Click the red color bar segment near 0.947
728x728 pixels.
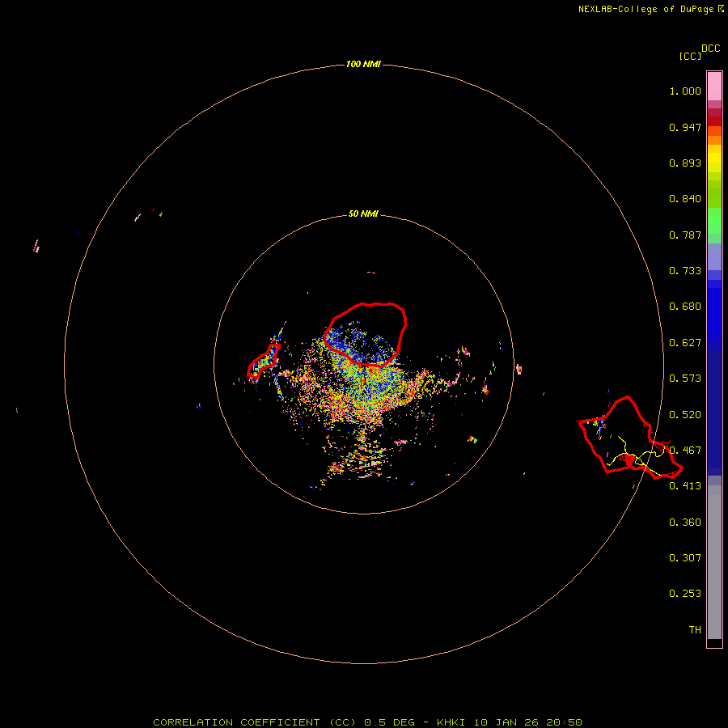pos(714,121)
